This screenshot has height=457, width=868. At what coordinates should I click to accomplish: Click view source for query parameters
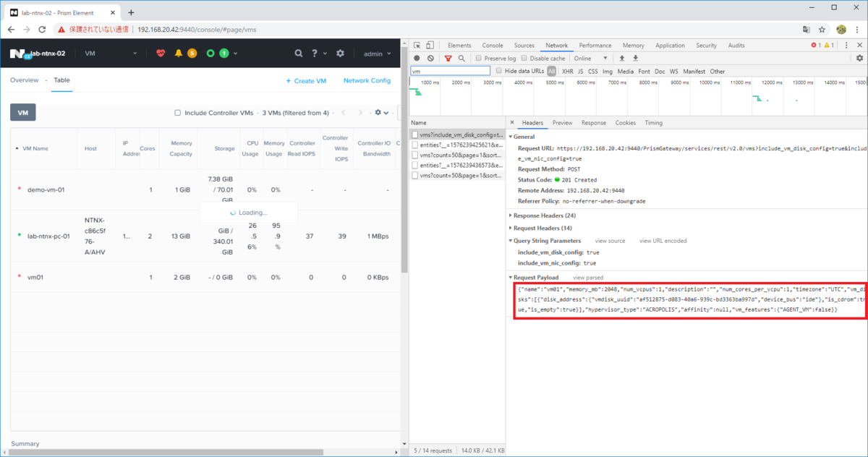coord(610,241)
